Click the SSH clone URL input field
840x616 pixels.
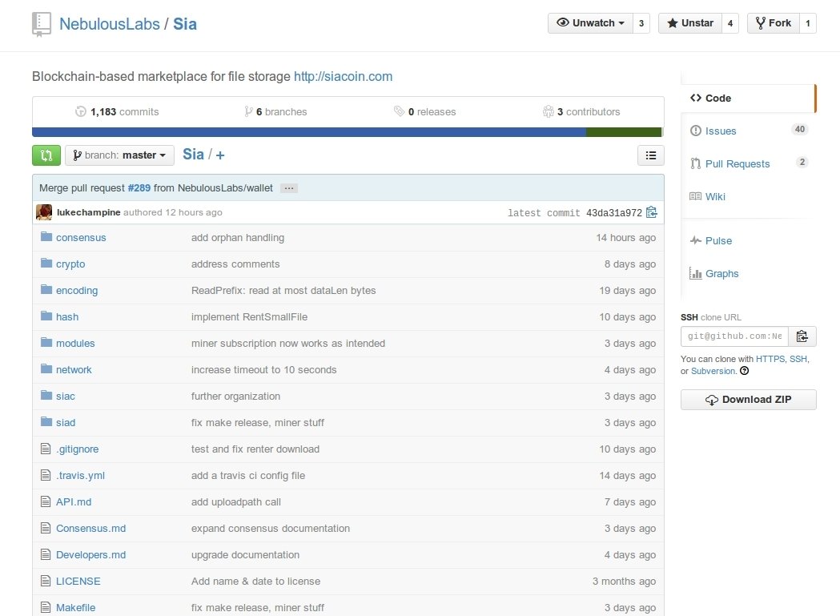(x=734, y=336)
